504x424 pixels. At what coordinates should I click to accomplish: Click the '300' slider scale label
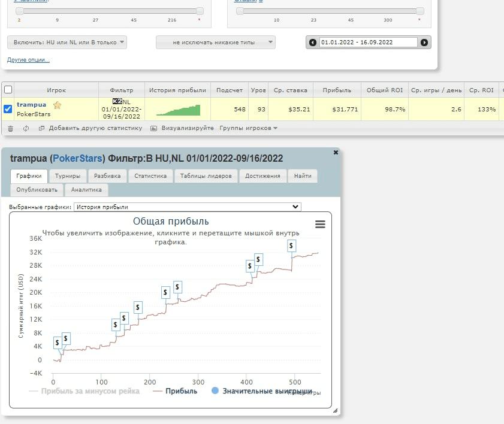pyautogui.click(x=388, y=20)
